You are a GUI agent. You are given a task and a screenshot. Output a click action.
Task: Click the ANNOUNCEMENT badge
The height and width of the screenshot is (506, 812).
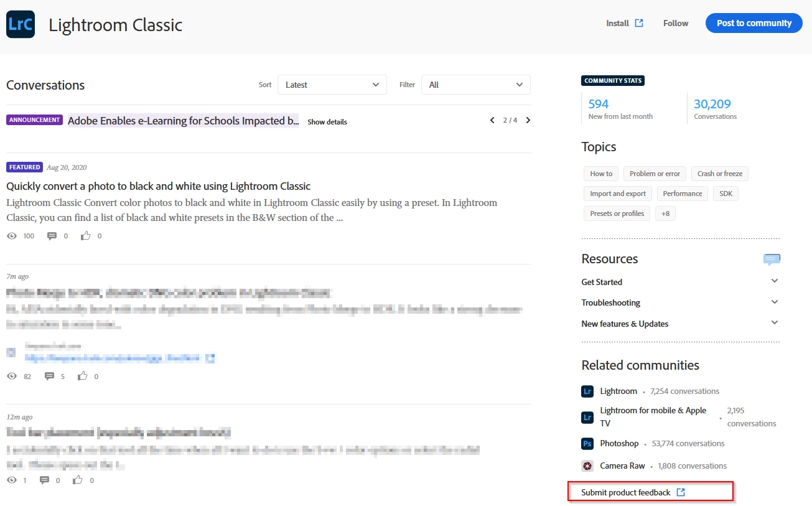(x=34, y=120)
